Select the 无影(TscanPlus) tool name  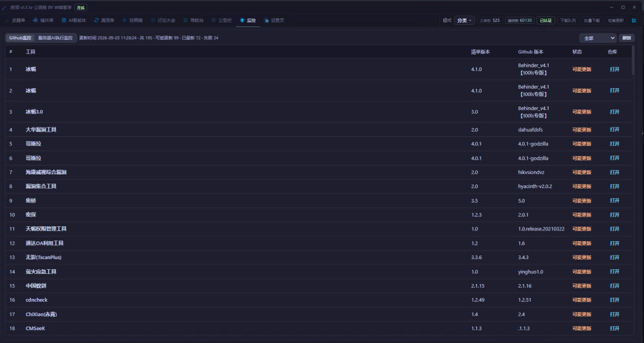[x=44, y=257]
